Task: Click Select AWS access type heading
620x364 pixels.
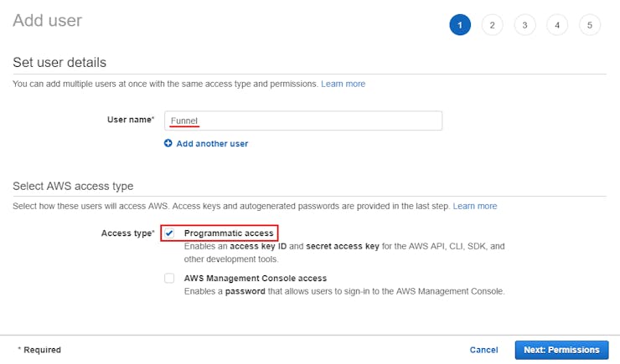Action: click(x=73, y=186)
